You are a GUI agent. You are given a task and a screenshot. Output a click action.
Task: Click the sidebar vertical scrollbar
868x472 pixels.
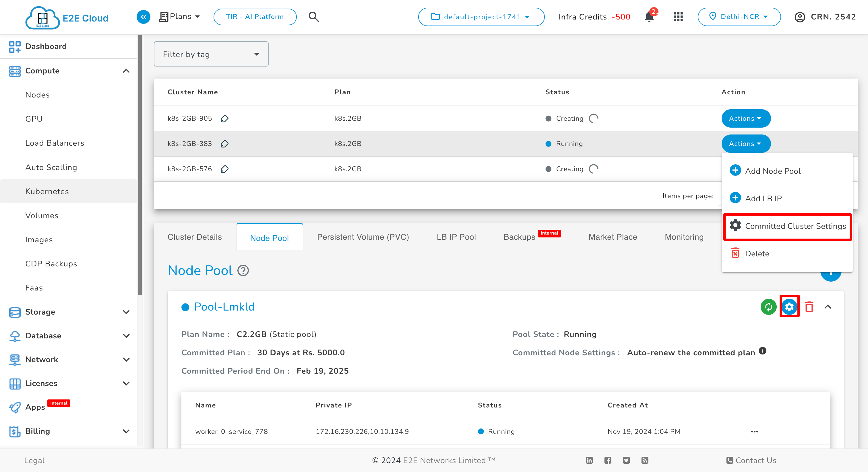[140, 165]
